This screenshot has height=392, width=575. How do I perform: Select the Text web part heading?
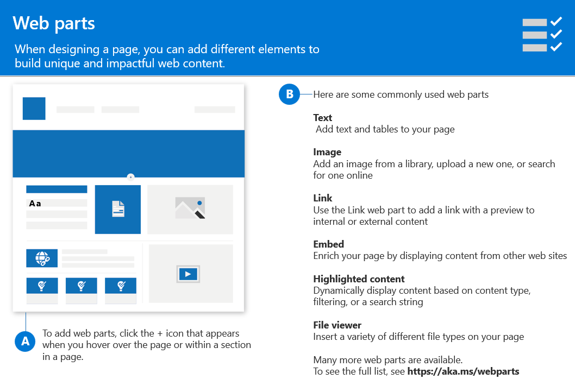pyautogui.click(x=322, y=117)
